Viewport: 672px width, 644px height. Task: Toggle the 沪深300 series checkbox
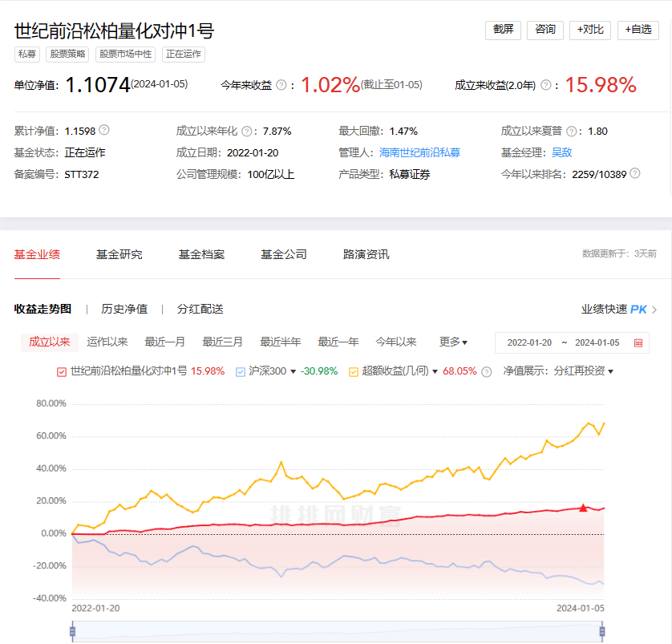[x=241, y=372]
